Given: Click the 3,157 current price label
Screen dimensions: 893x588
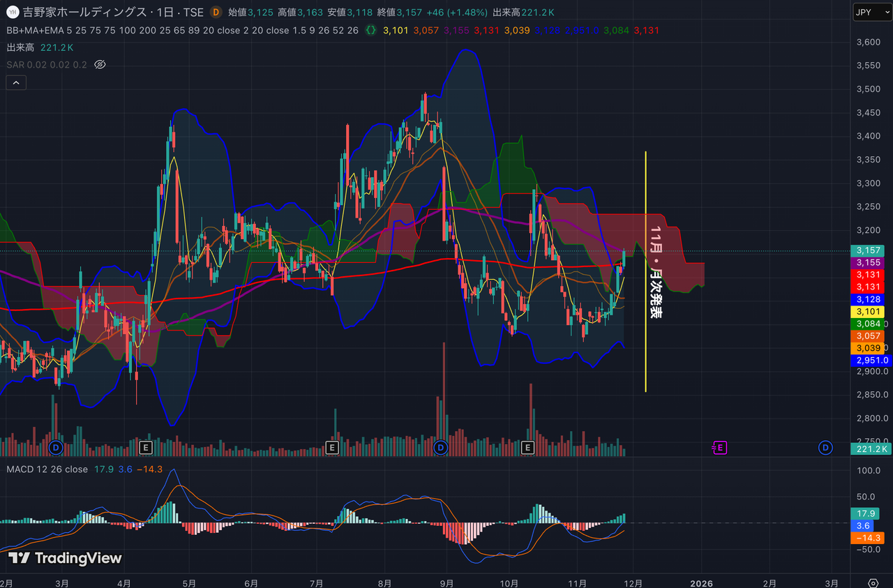Looking at the screenshot, I should point(869,250).
